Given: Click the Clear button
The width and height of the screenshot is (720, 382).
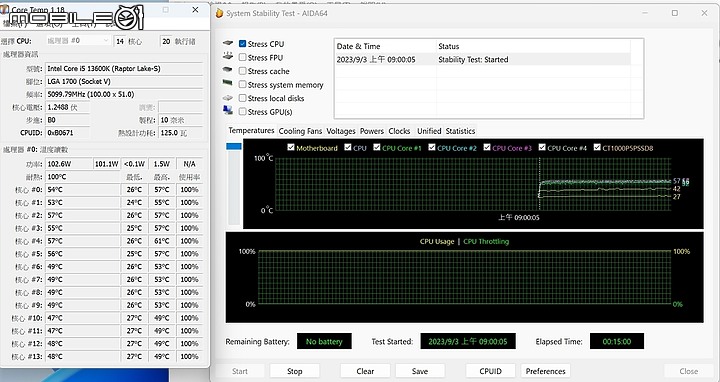Looking at the screenshot, I should pyautogui.click(x=365, y=371).
